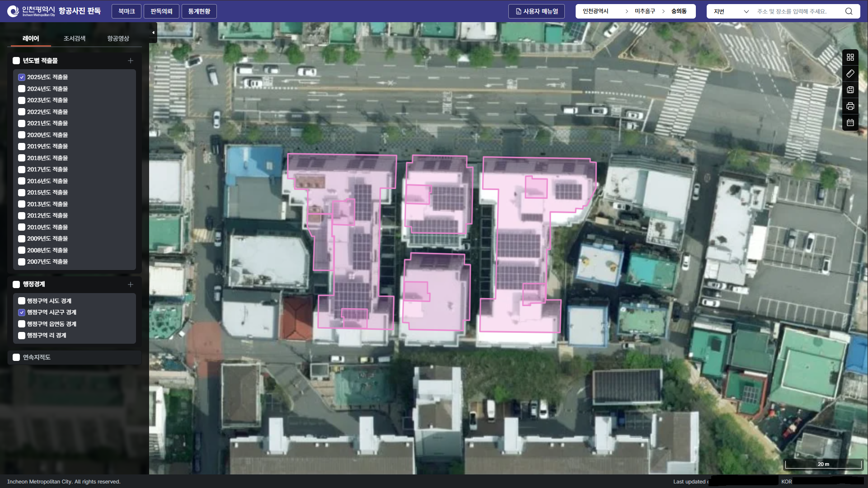Toggle the 연속지적도 layer checkbox
The image size is (868, 488).
(x=16, y=357)
